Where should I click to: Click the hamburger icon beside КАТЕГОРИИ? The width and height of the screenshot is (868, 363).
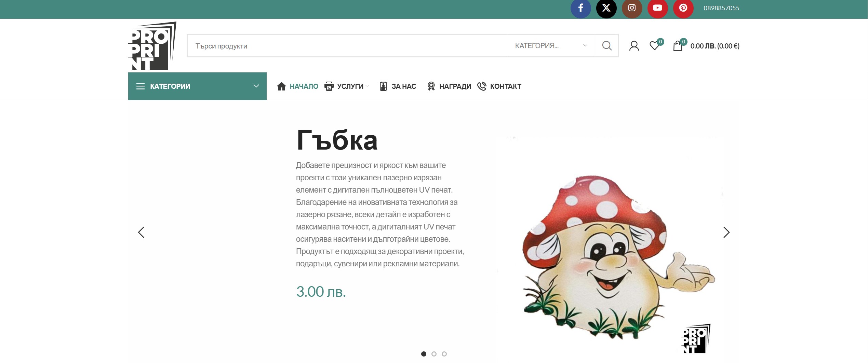pyautogui.click(x=141, y=86)
